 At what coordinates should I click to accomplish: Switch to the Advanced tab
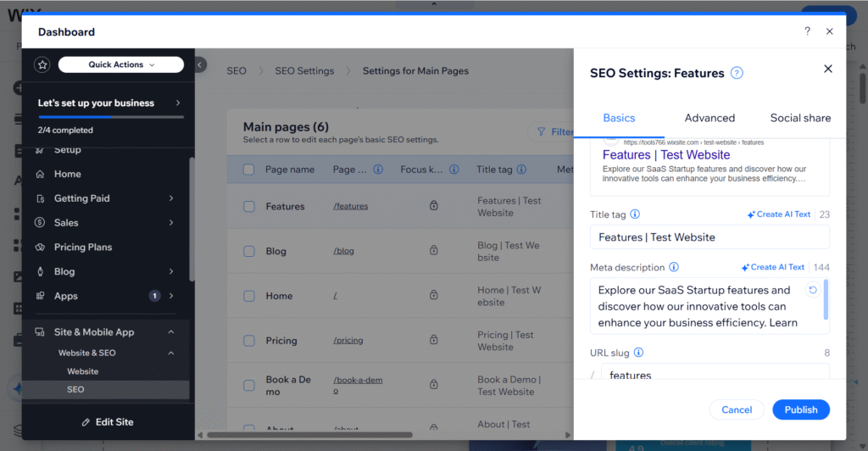click(x=709, y=118)
